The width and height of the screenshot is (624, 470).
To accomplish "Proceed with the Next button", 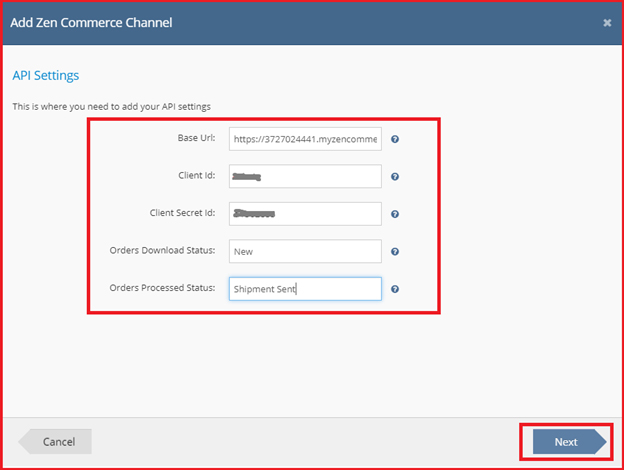I will pyautogui.click(x=569, y=442).
